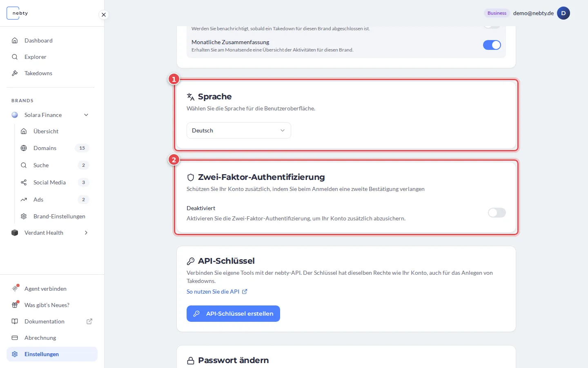The height and width of the screenshot is (368, 588).
Task: Click the Domains globe icon
Action: tap(24, 148)
